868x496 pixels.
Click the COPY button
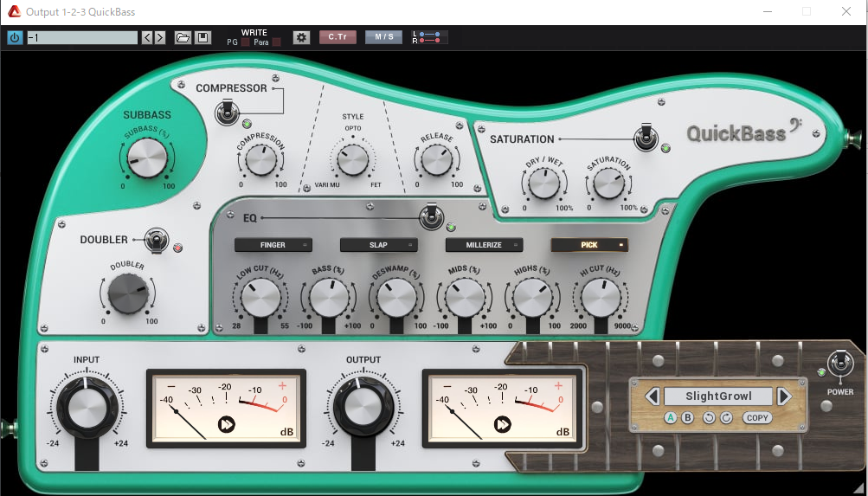[757, 418]
